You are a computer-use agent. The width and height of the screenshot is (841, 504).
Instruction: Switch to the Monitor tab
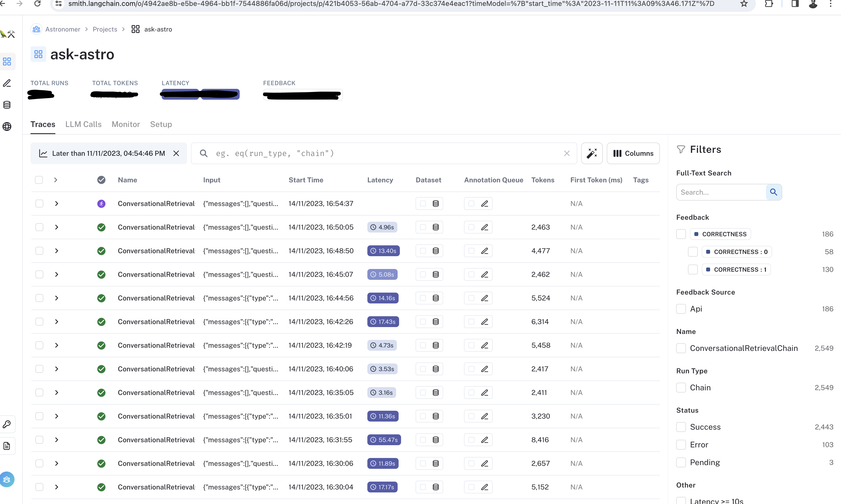point(126,124)
